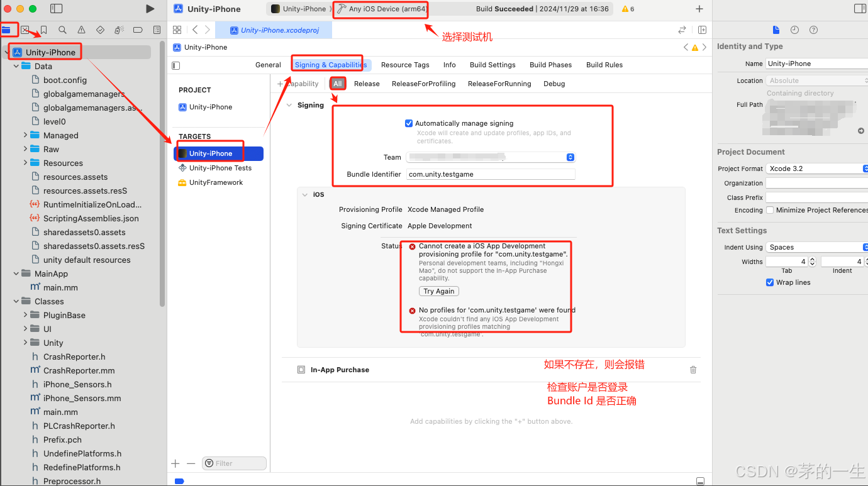
Task: Reveal full path with the arrow icon
Action: click(860, 131)
